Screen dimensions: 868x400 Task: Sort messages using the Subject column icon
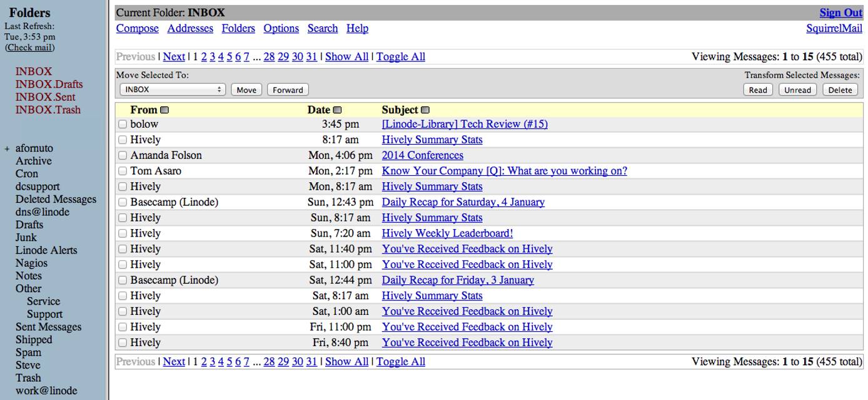425,109
